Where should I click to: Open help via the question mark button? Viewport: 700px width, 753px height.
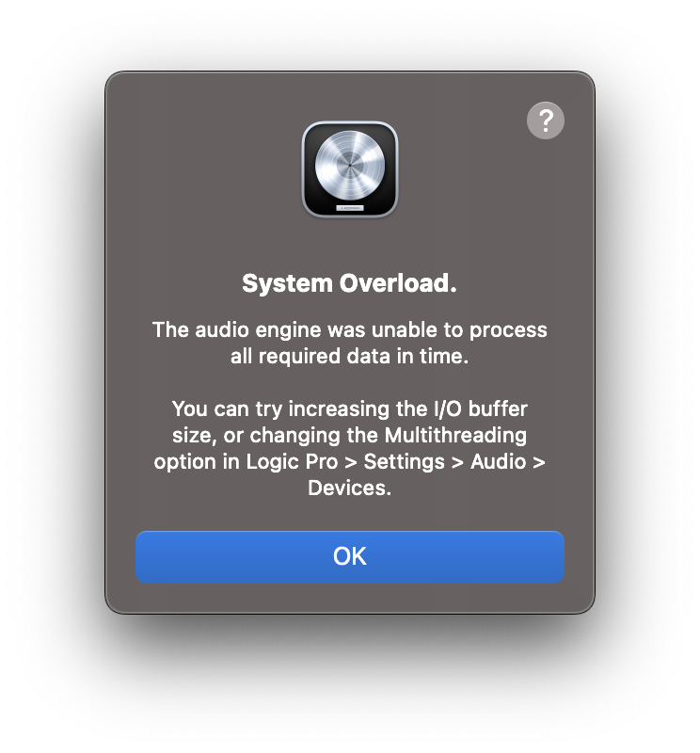tap(546, 120)
